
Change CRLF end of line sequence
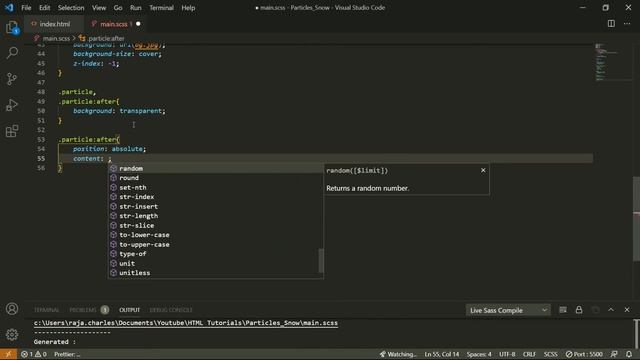529,354
